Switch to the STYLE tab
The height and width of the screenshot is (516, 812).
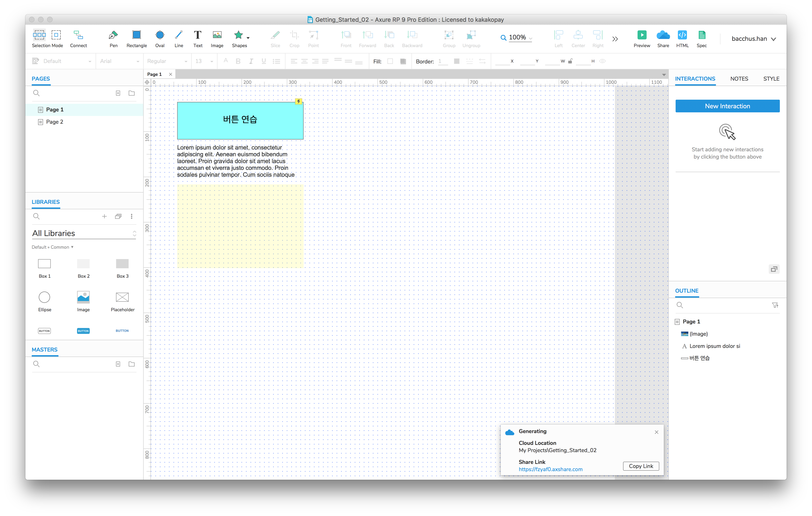(771, 79)
